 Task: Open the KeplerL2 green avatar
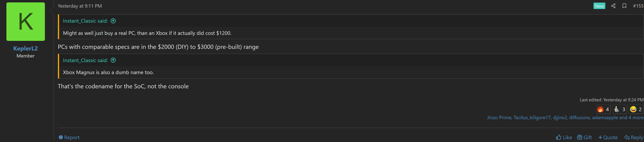pos(25,22)
